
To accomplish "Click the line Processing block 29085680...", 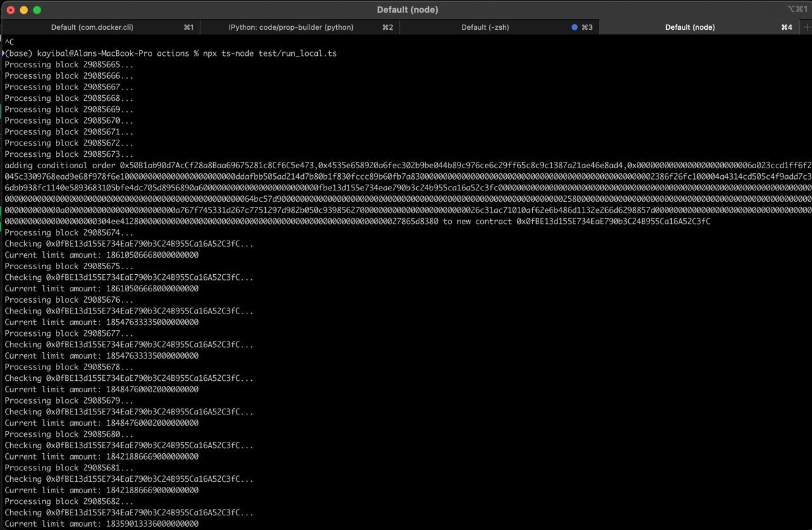I will point(69,434).
